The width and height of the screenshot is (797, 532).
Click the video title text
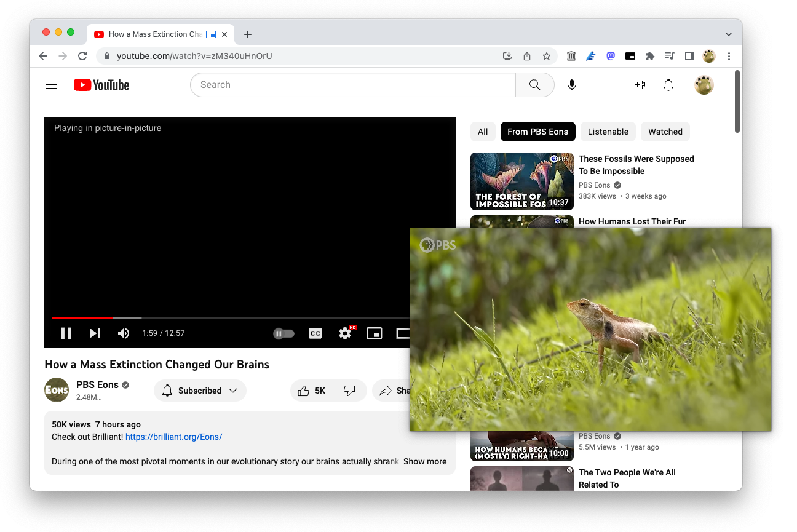pos(157,365)
